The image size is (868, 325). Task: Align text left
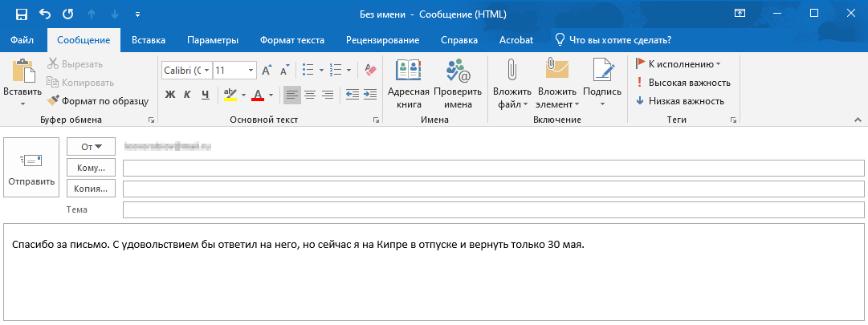[x=291, y=95]
